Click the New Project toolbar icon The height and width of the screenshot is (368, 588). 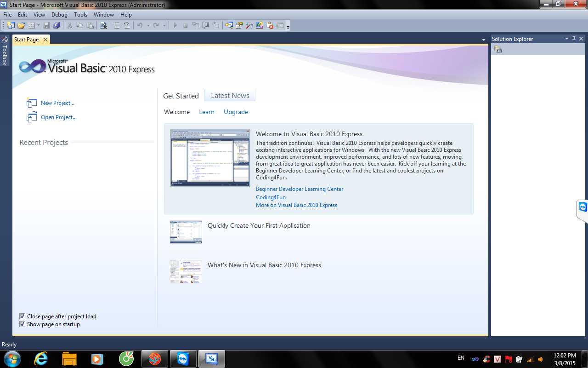(11, 25)
